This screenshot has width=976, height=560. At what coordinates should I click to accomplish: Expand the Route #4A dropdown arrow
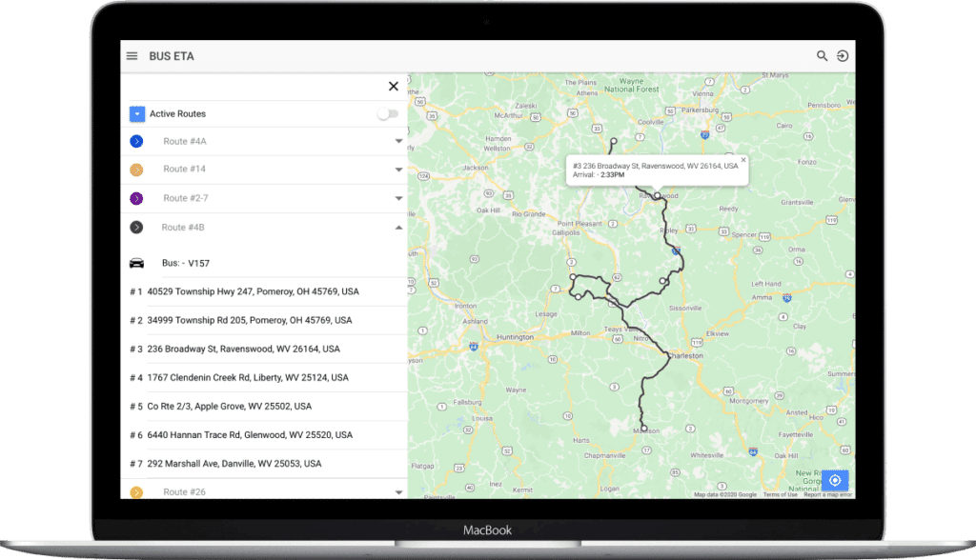click(x=399, y=141)
